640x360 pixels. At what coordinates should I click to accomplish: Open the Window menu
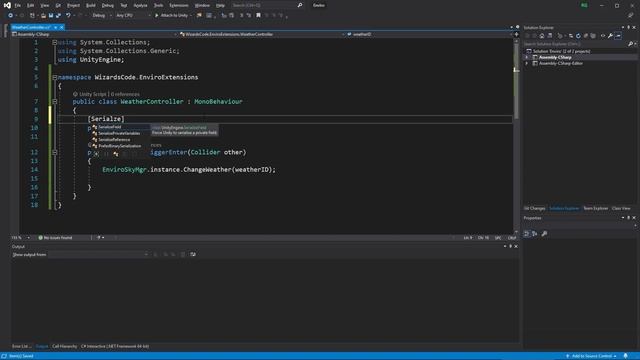[202, 5]
